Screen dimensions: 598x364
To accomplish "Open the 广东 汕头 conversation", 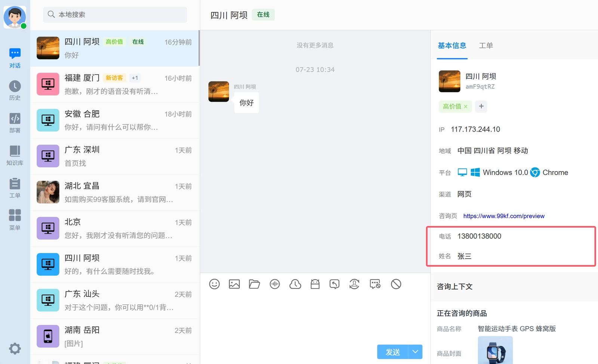I will [115, 300].
